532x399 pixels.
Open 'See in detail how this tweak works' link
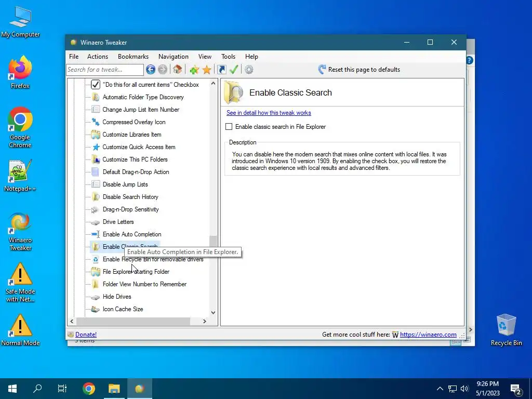pyautogui.click(x=269, y=113)
